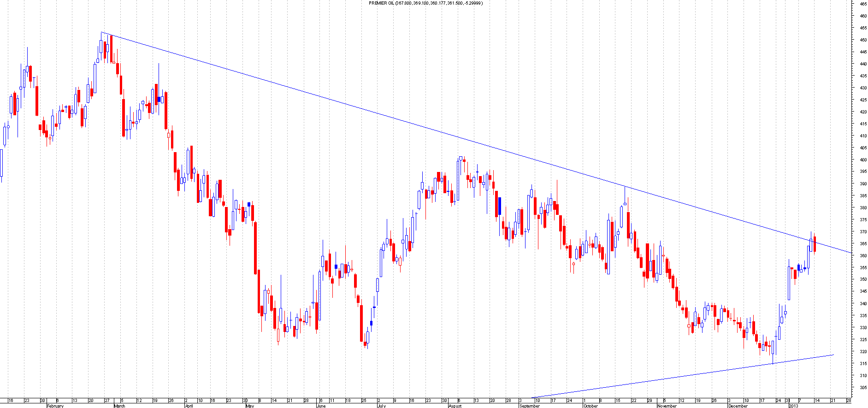Click the December label on date axis
This screenshot has height=408, width=868.
pos(738,406)
